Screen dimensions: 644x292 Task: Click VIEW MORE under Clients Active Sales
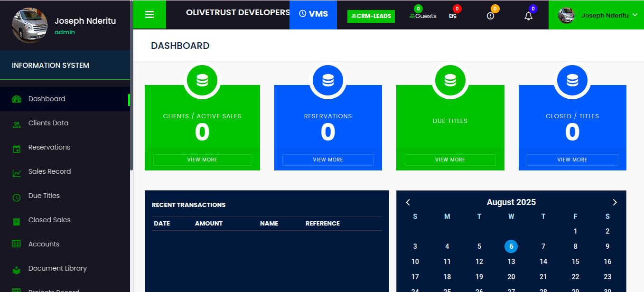(202, 160)
